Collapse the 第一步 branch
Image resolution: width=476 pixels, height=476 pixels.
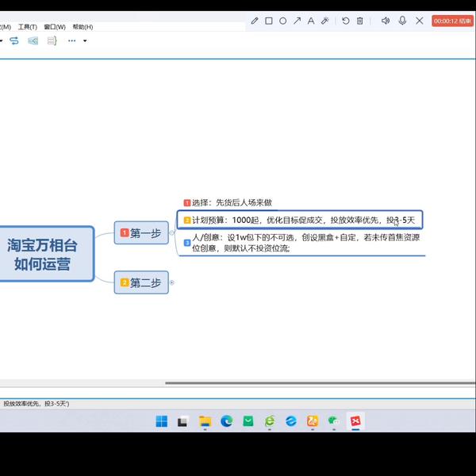click(172, 232)
